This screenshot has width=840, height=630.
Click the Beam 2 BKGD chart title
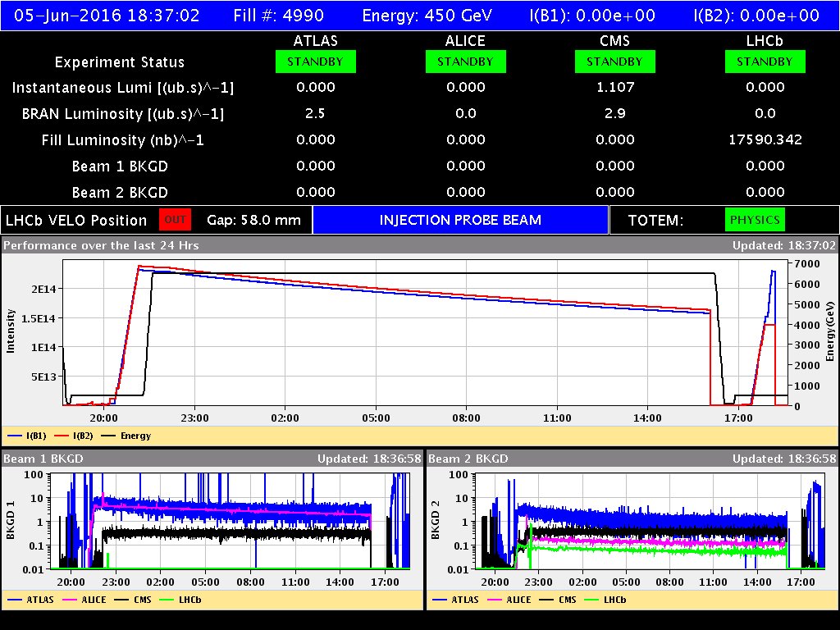[x=468, y=459]
